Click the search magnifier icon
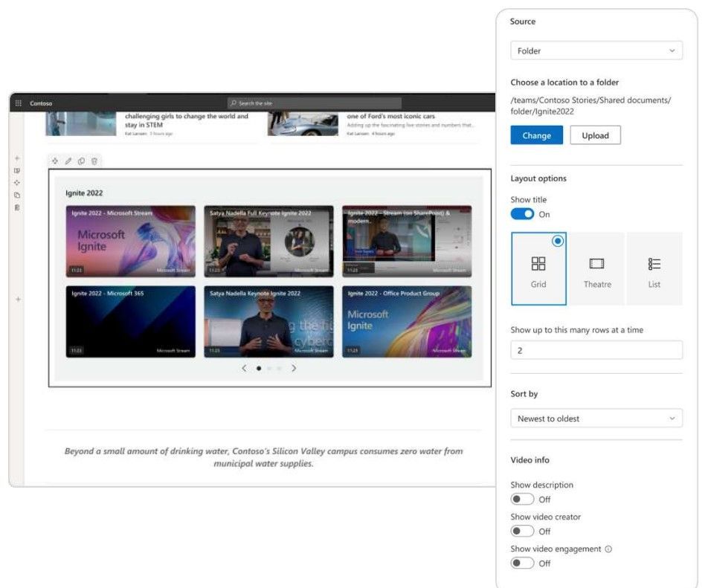Viewport: 711px width, 588px height. point(233,103)
